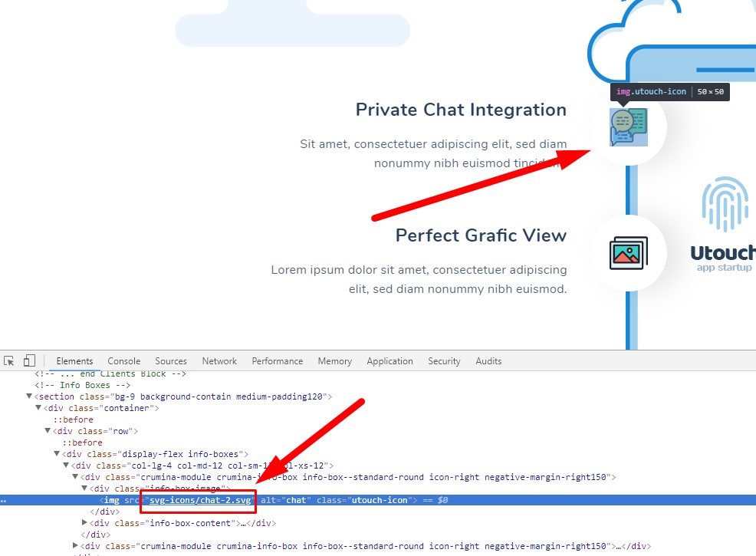Image resolution: width=756 pixels, height=556 pixels.
Task: Open the Audits tab
Action: point(488,361)
